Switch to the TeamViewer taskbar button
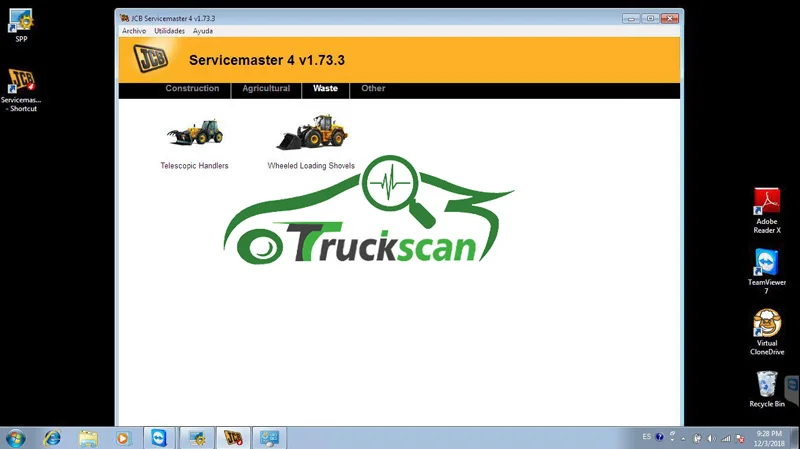This screenshot has width=800, height=449. pyautogui.click(x=159, y=438)
